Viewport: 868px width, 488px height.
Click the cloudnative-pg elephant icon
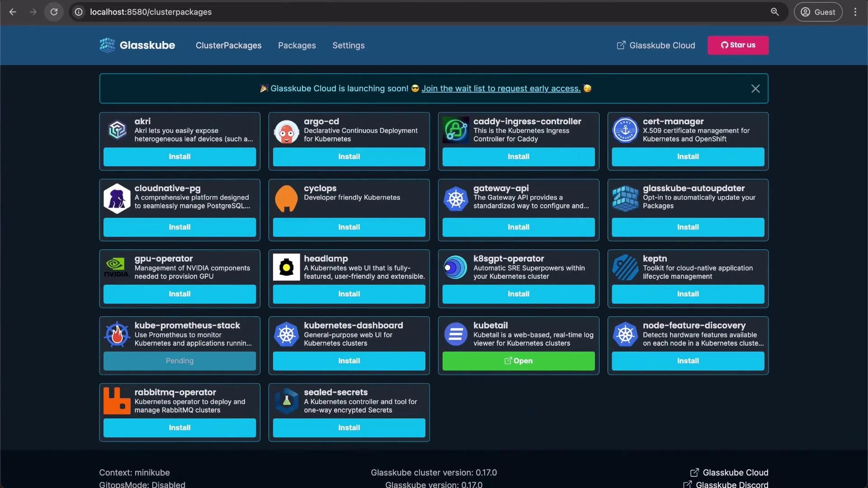tap(117, 199)
